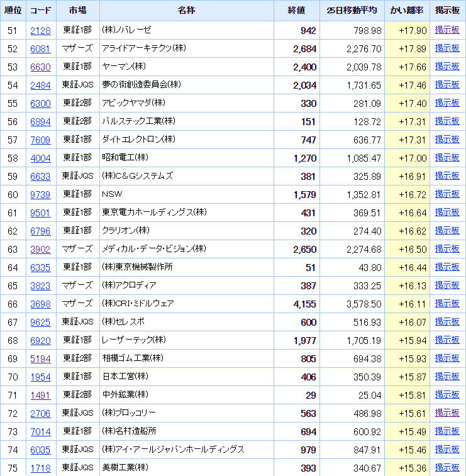Open stock code 6081 link
Viewport: 466px width, 476px height.
pyautogui.click(x=40, y=49)
